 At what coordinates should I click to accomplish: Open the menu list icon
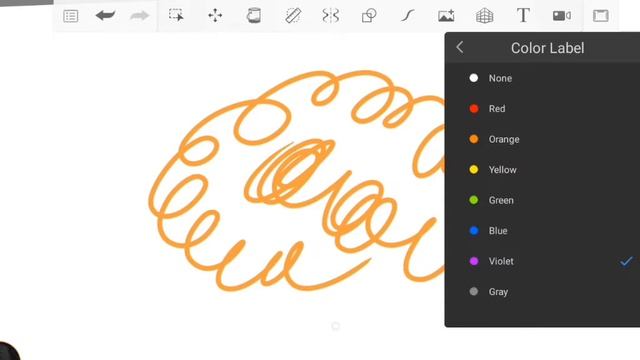coord(71,16)
